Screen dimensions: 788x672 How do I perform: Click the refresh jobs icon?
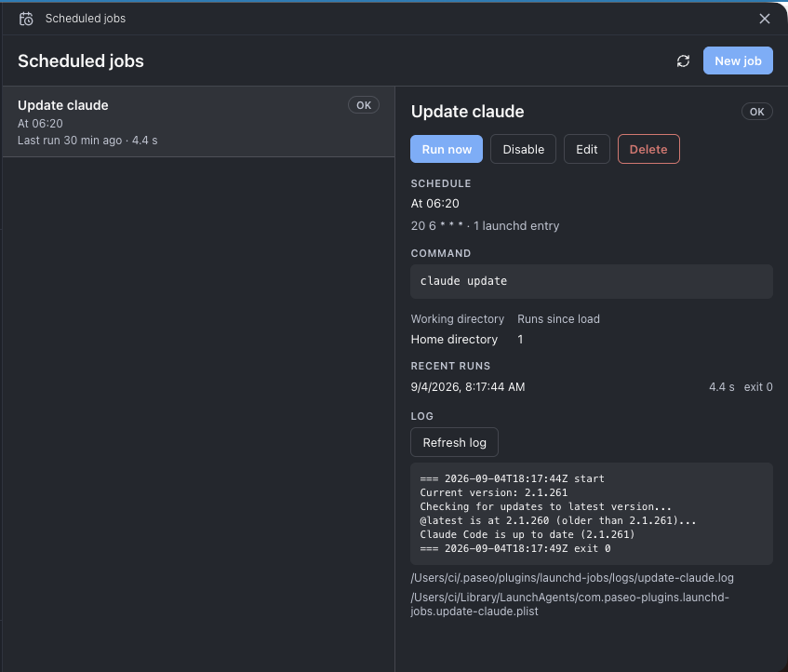pyautogui.click(x=683, y=60)
